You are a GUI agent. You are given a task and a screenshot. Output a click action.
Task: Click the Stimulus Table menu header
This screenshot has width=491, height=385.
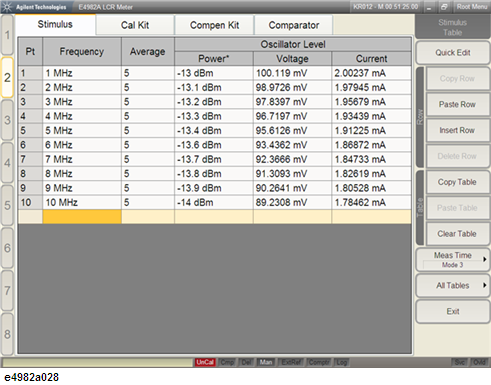(x=452, y=27)
